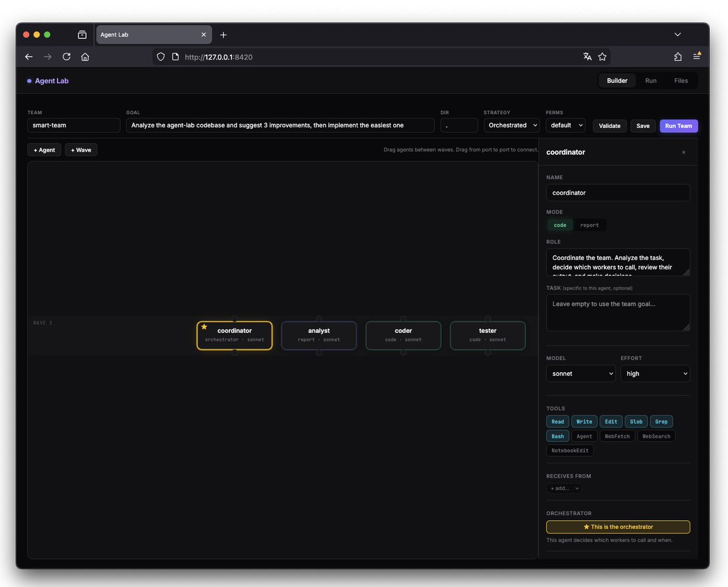The image size is (728, 587).
Task: Select the coder agent node
Action: [x=403, y=335]
